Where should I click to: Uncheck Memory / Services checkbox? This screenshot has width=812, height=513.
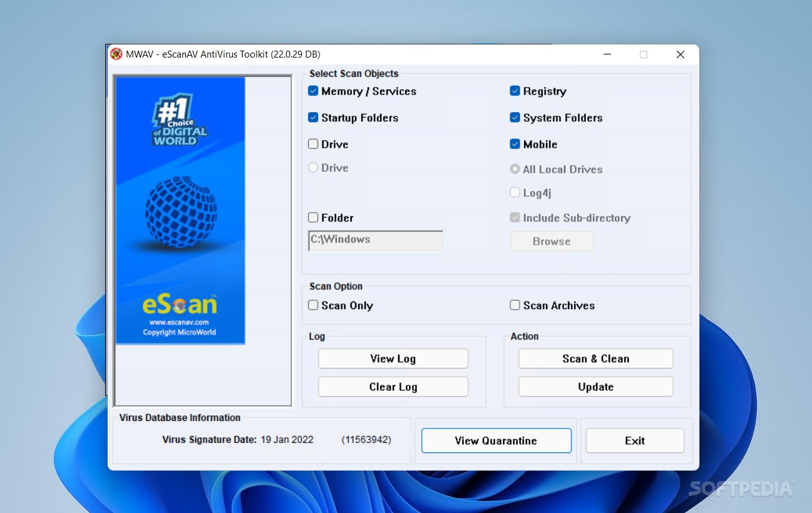[x=313, y=91]
